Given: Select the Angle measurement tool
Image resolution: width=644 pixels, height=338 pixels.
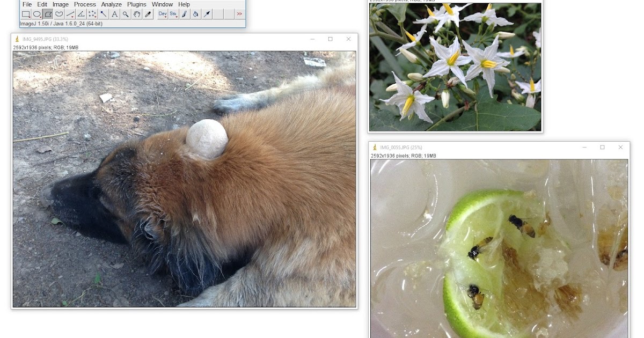Looking at the screenshot, I should tap(82, 14).
